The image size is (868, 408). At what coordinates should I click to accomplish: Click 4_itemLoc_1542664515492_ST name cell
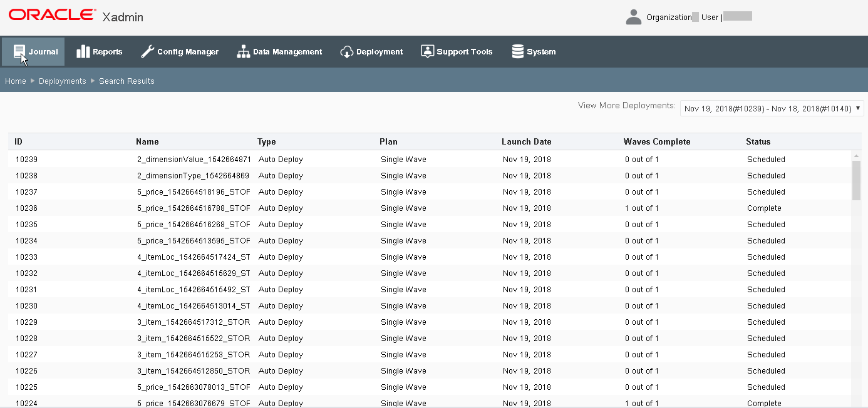click(x=194, y=290)
